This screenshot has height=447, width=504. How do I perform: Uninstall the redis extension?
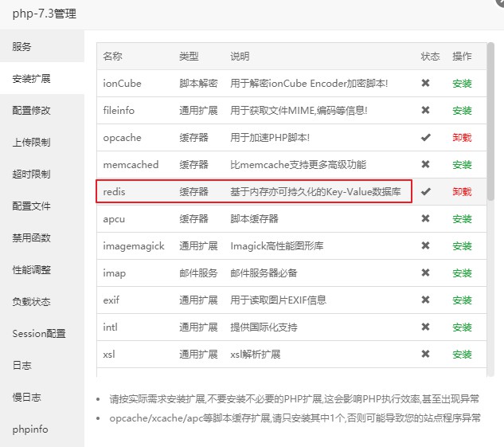[x=462, y=192]
